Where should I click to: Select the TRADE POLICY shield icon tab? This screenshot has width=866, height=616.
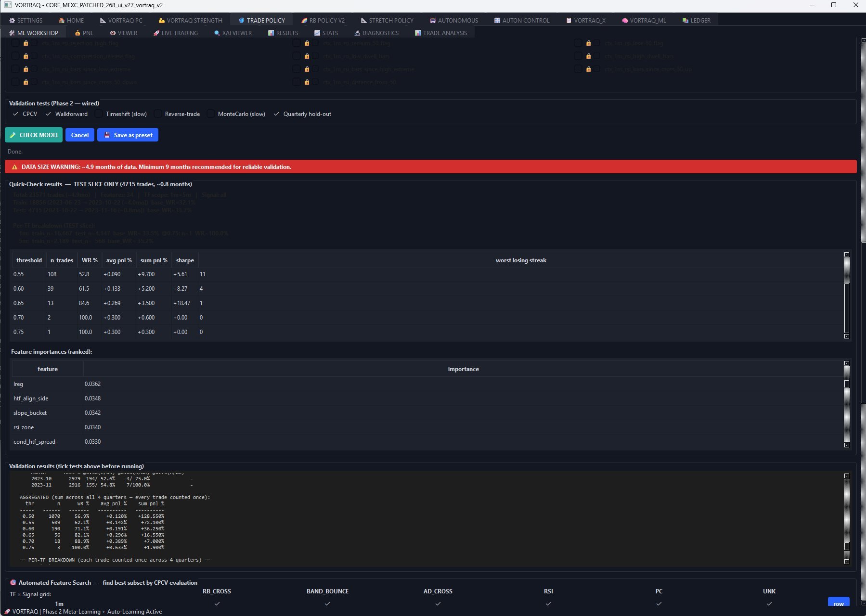point(242,20)
